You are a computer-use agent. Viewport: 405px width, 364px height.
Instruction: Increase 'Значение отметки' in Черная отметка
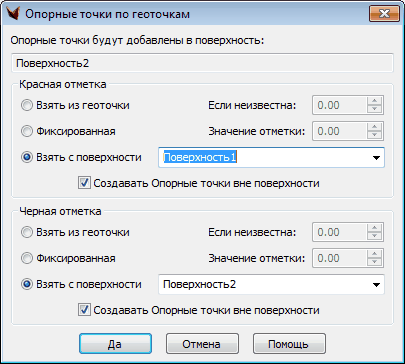(x=375, y=254)
